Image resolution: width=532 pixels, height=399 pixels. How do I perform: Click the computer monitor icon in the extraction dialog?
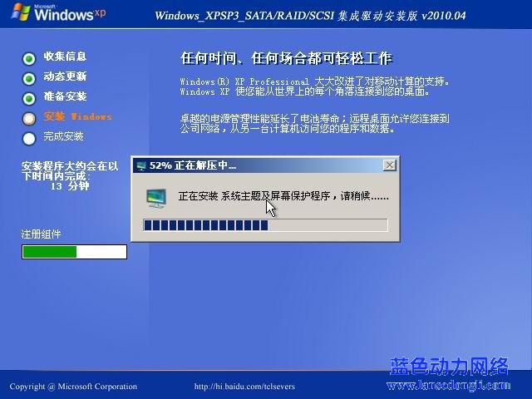(x=155, y=198)
